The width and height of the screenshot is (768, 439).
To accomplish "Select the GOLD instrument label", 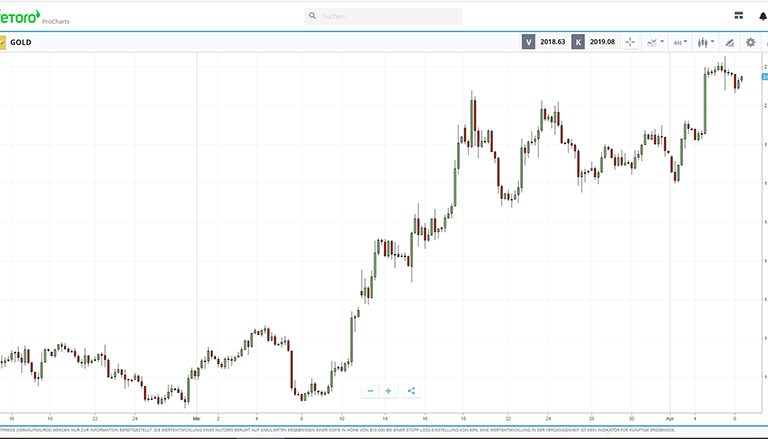I will coord(21,42).
